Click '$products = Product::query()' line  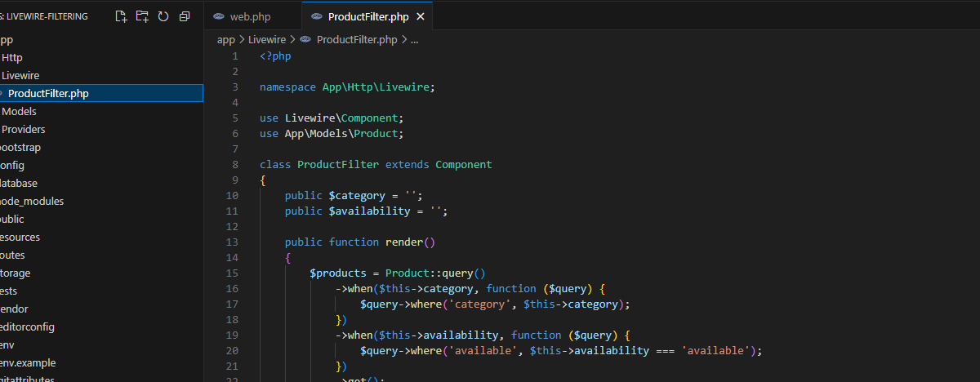(x=398, y=273)
